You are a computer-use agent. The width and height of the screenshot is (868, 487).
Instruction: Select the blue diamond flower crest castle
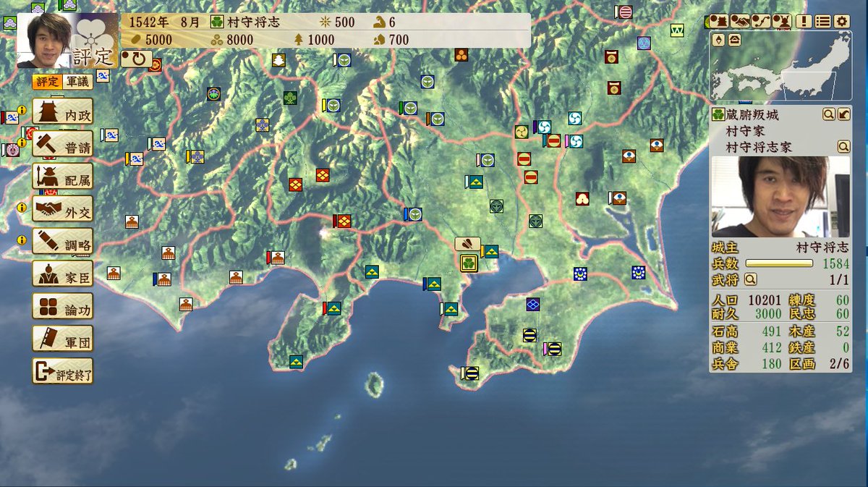point(262,125)
